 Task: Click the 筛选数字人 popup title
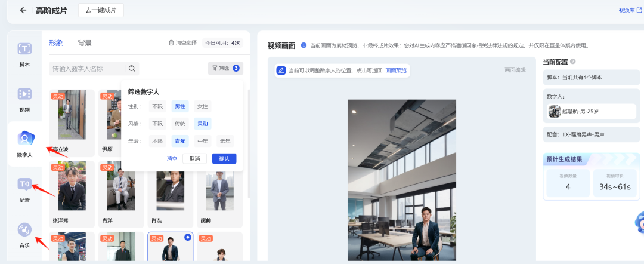tap(143, 92)
